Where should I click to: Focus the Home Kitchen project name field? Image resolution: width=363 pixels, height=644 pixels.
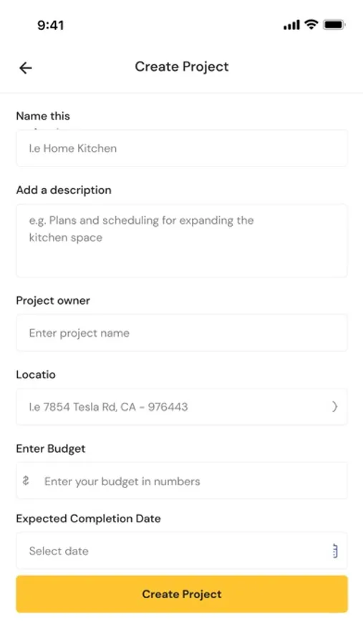point(182,148)
